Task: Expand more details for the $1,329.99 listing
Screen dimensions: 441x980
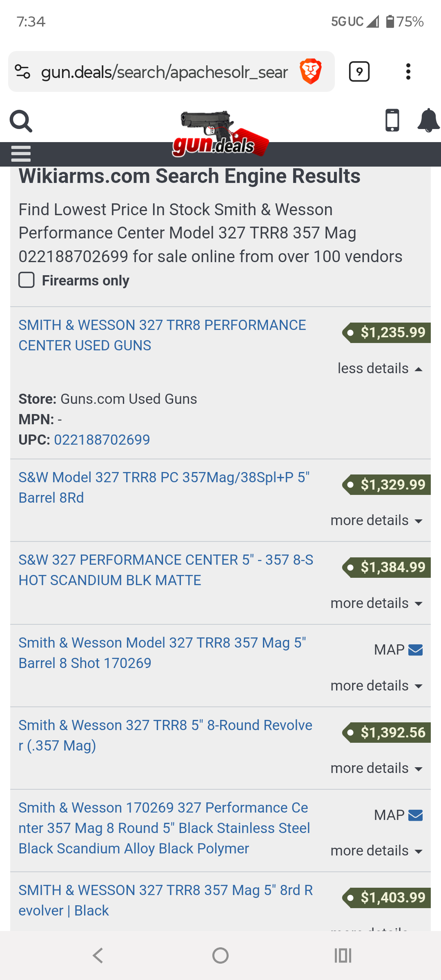Action: [376, 520]
